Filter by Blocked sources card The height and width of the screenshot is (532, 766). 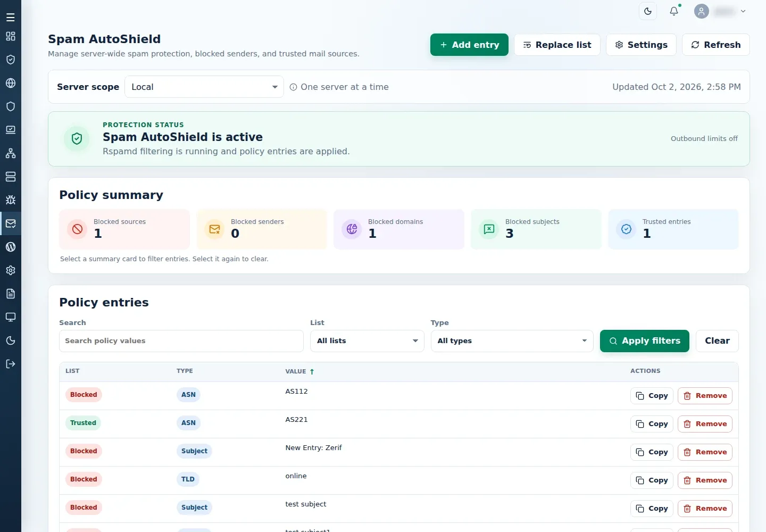coord(124,229)
